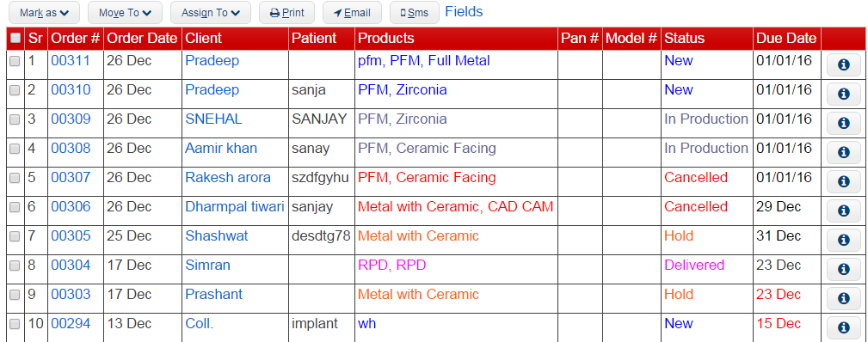The image size is (868, 342).
Task: Expand the Mark as dropdown
Action: tap(44, 13)
